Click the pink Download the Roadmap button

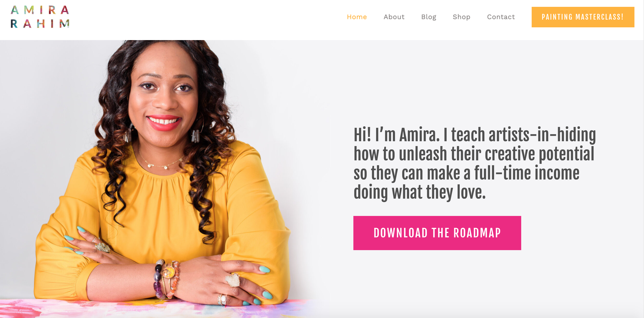coord(437,233)
